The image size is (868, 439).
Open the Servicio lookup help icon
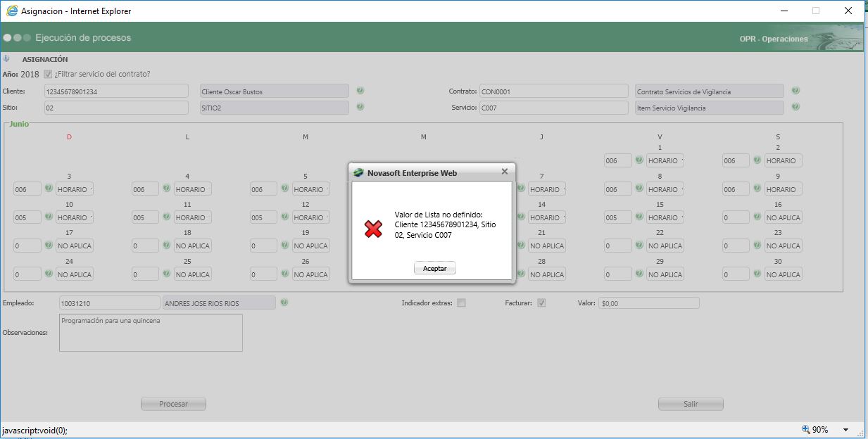click(x=795, y=107)
